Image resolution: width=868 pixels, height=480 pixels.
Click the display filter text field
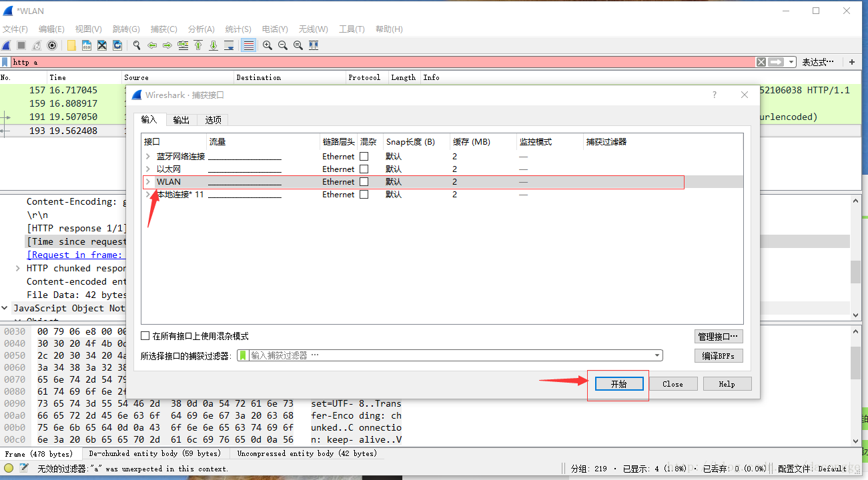click(382, 62)
